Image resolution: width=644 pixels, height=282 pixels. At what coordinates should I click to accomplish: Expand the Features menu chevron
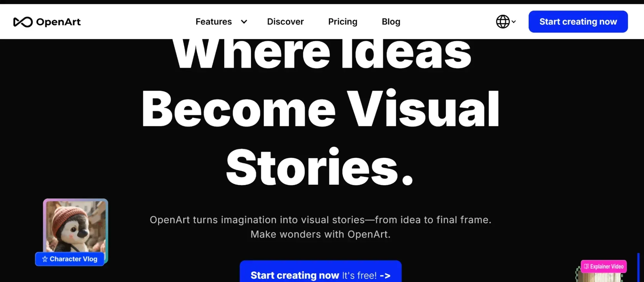pyautogui.click(x=244, y=22)
